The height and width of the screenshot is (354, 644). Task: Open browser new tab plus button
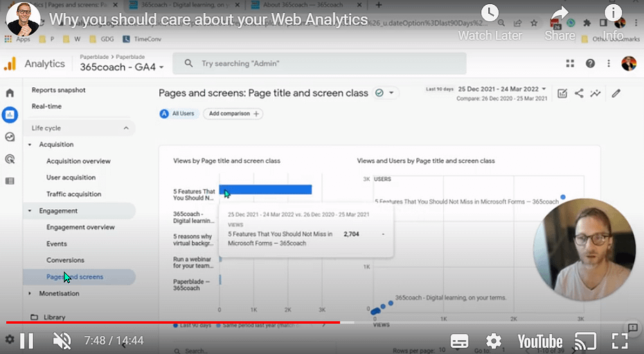(x=379, y=5)
